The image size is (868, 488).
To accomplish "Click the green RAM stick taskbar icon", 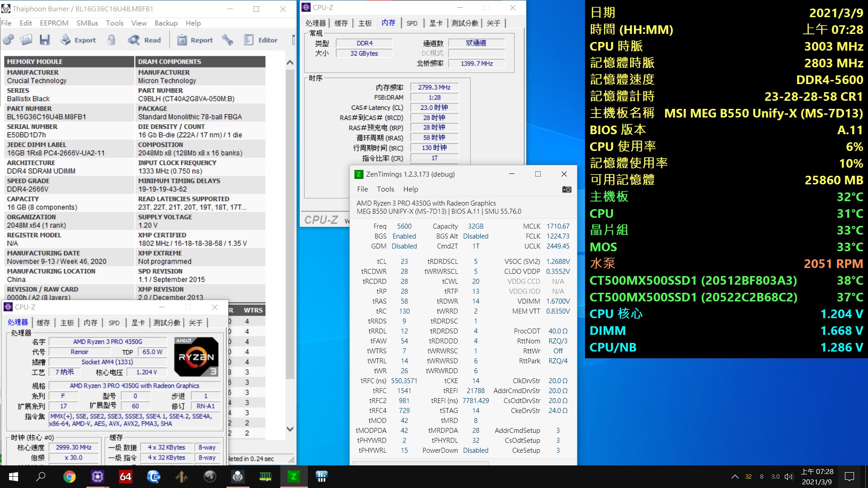I will coord(265,477).
